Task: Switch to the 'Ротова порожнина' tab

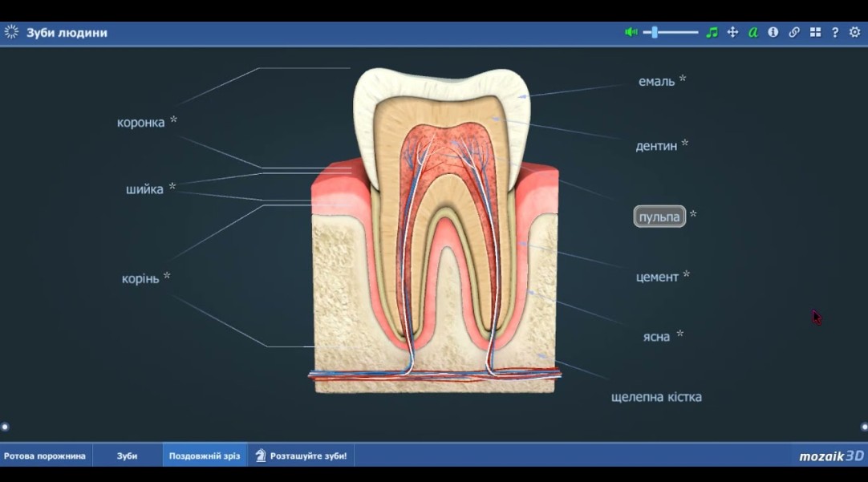Action: (x=45, y=456)
